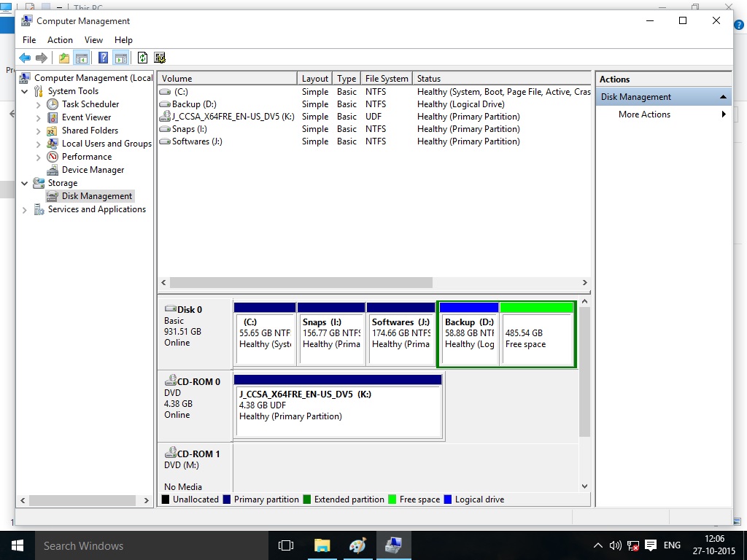The height and width of the screenshot is (560, 747).
Task: Select the Backup (D:) volume row
Action: pyautogui.click(x=194, y=104)
